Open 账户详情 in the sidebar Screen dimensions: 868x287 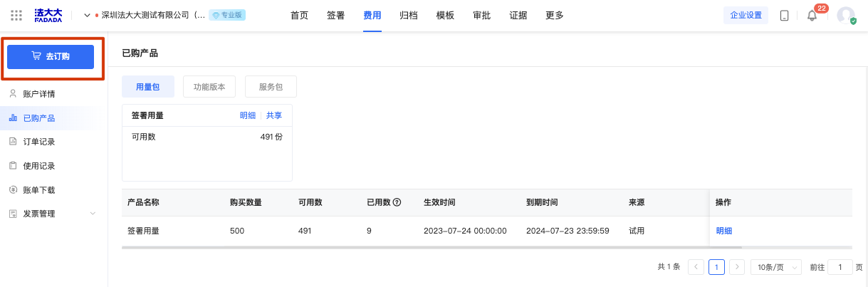click(39, 94)
